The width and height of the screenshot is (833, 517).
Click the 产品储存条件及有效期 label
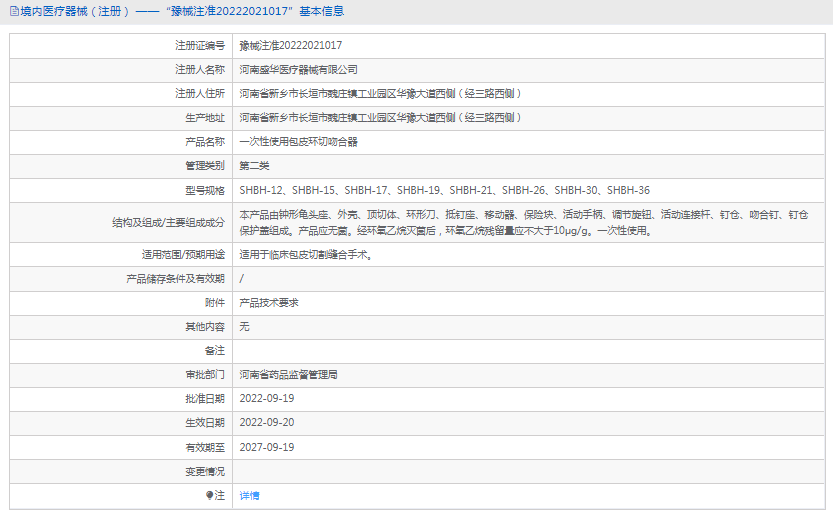click(x=176, y=278)
